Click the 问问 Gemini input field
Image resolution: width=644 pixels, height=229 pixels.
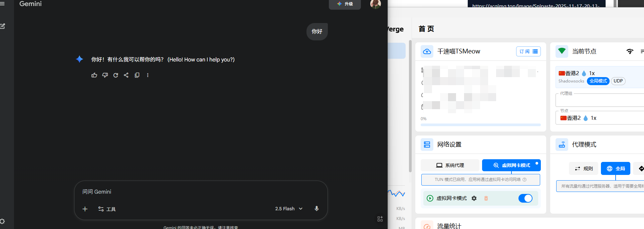[x=200, y=192]
